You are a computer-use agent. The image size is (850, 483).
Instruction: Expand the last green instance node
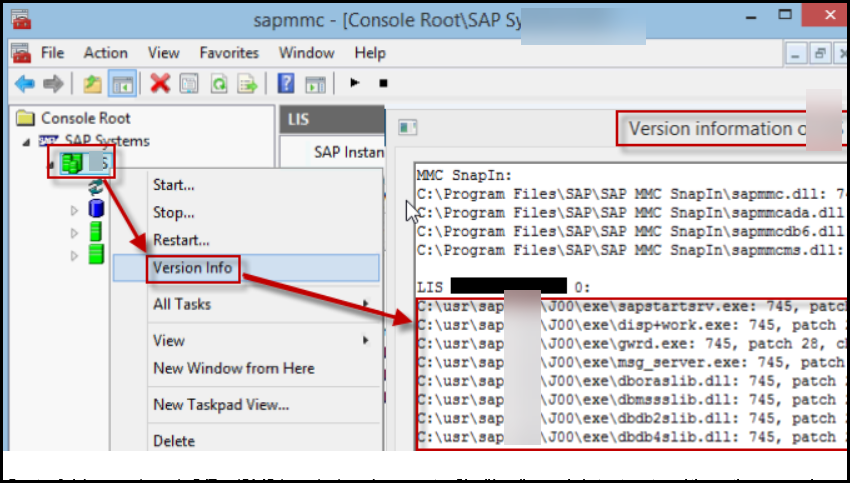(x=74, y=255)
